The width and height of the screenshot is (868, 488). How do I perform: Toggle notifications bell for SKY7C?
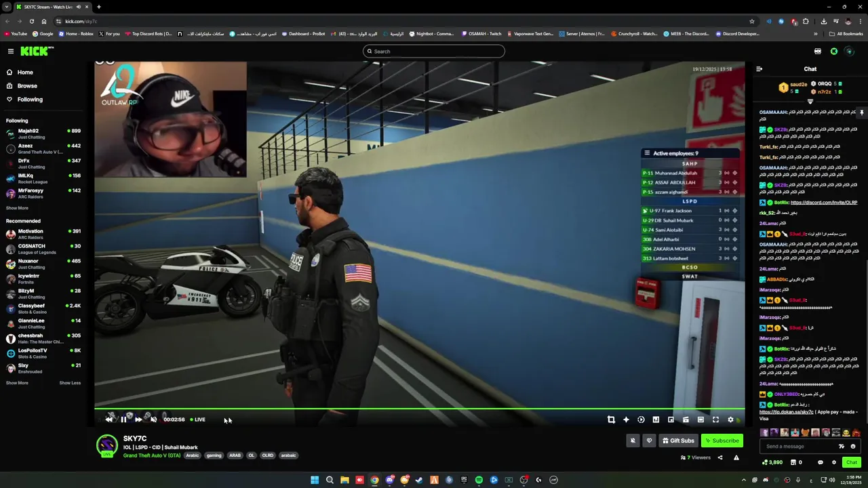(633, 441)
